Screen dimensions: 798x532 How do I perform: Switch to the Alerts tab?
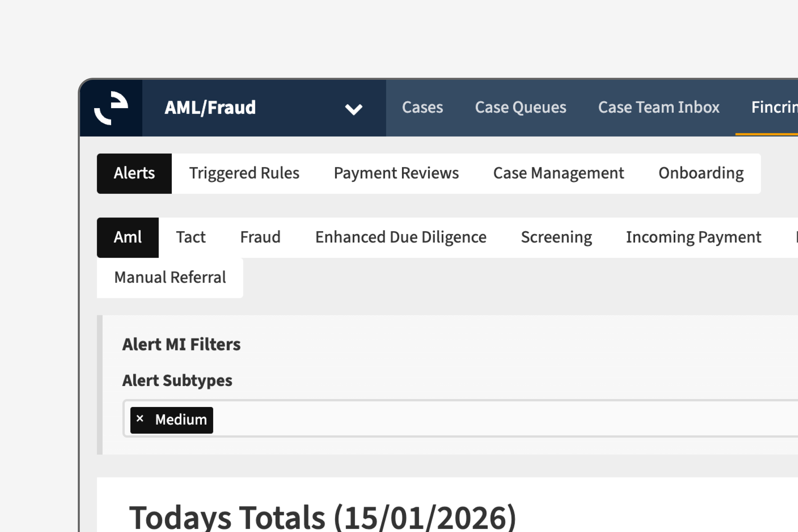click(134, 173)
